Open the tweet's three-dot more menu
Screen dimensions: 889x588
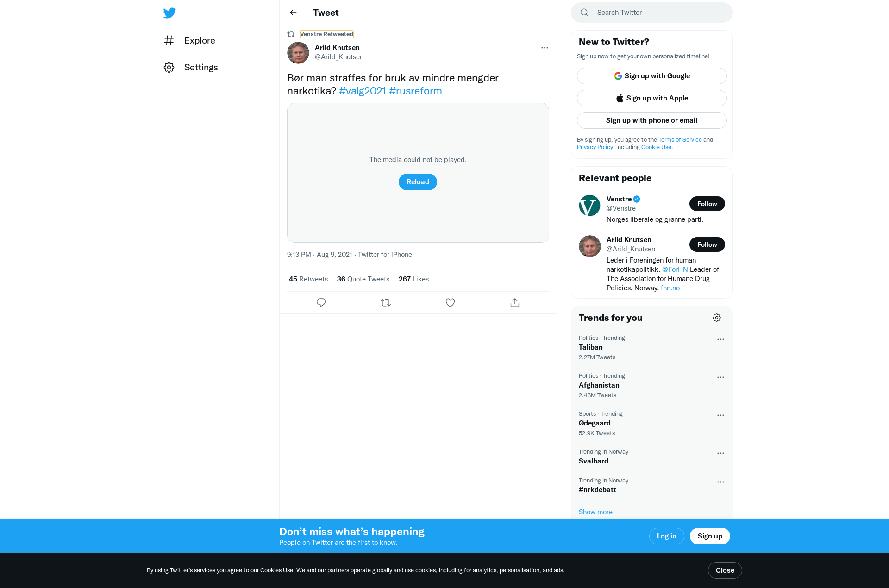point(545,48)
